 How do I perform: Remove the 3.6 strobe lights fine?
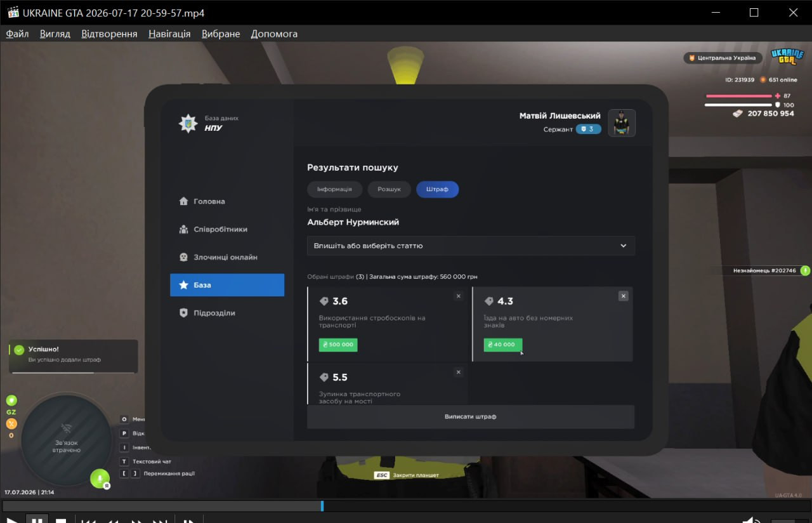[459, 296]
